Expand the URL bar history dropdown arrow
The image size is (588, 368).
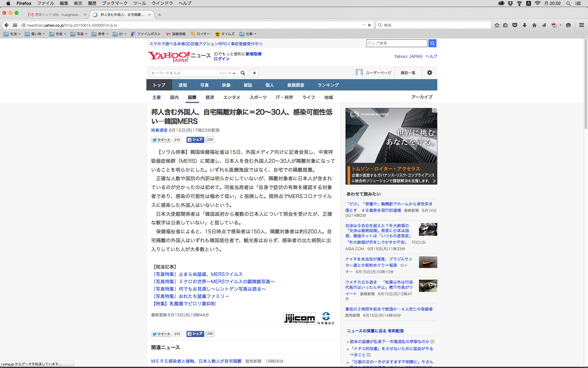point(364,25)
